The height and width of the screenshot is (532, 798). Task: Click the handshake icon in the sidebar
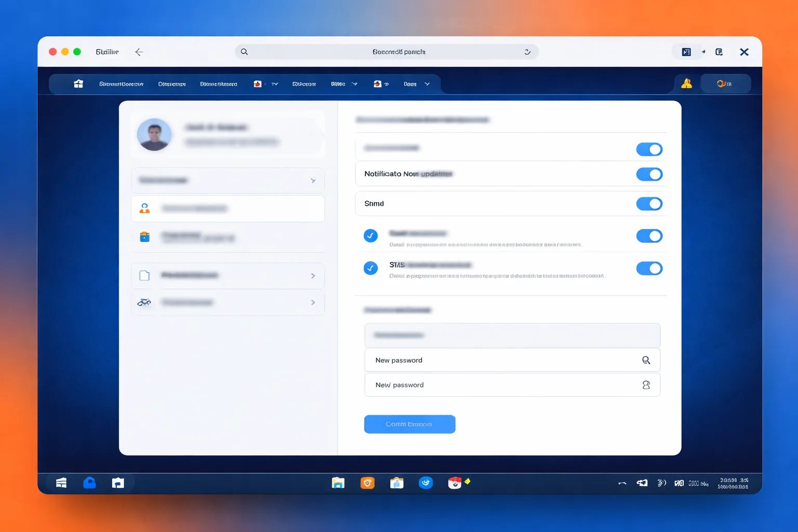pyautogui.click(x=144, y=302)
